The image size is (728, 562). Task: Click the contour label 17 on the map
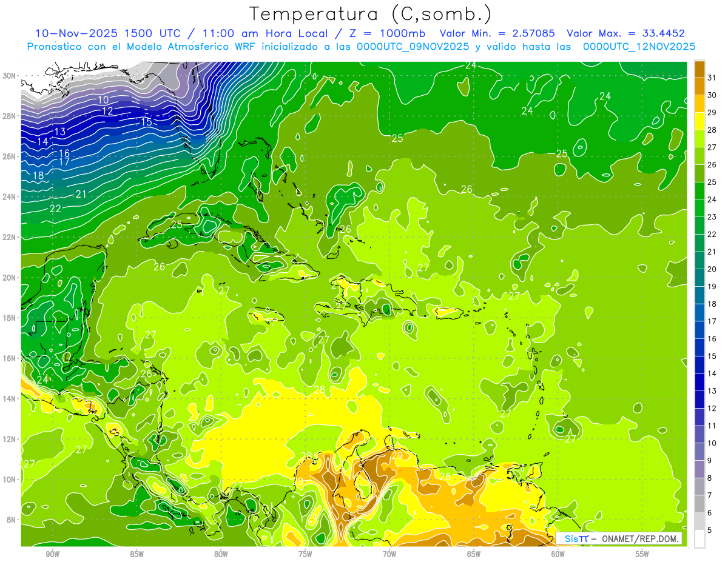64,162
